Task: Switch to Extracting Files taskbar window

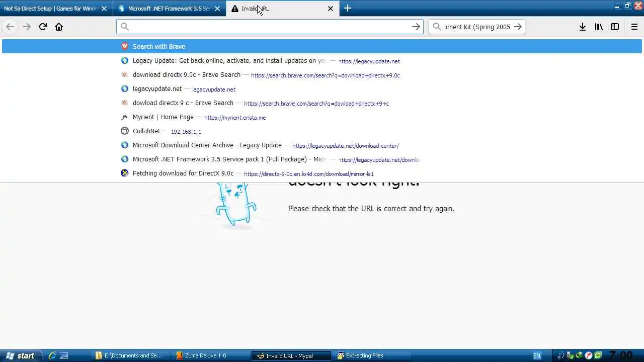Action: click(372, 355)
